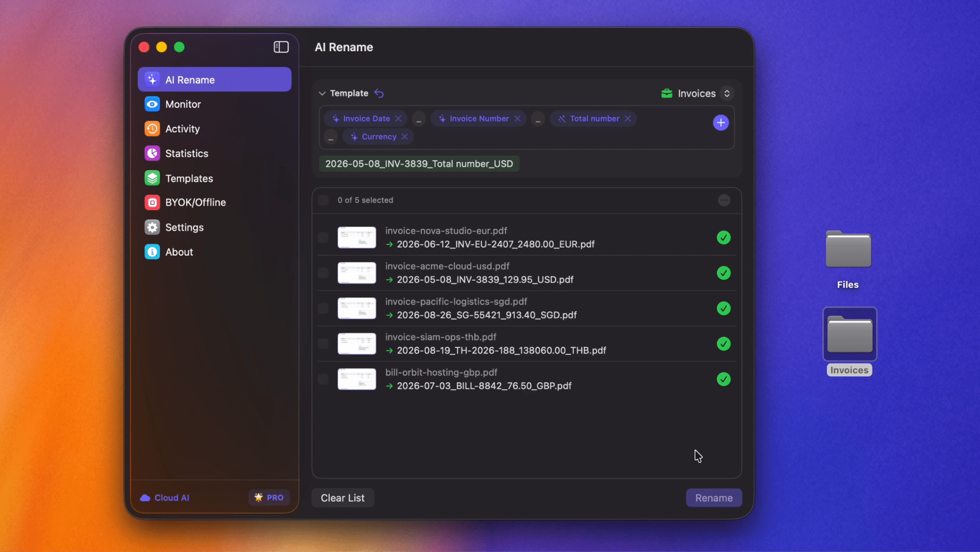Open thumbnail of invoice-nova-studio-eur.pdf
Viewport: 980px width, 552px height.
(x=357, y=237)
